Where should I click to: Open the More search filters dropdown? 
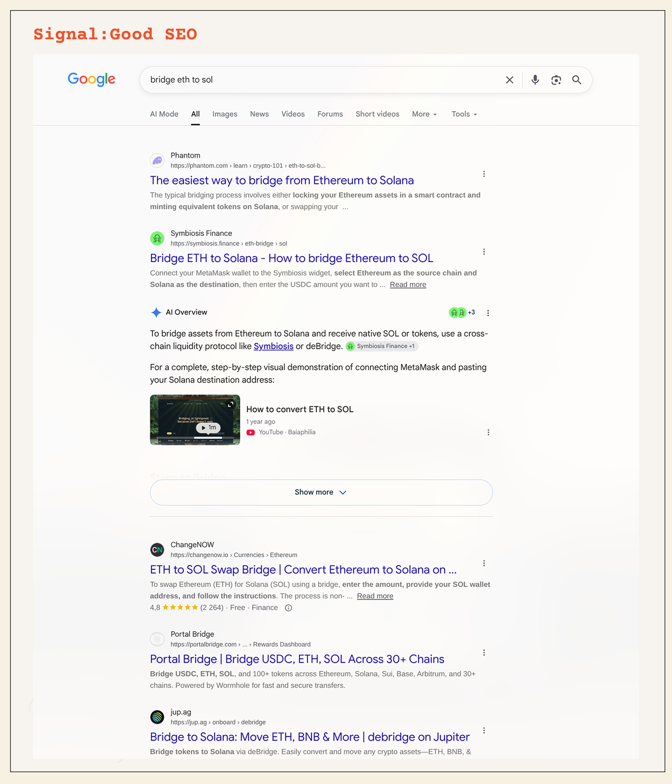coord(424,114)
